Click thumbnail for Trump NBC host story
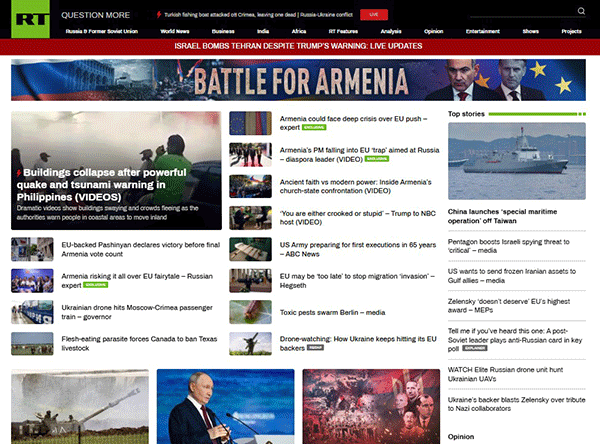 click(x=250, y=218)
